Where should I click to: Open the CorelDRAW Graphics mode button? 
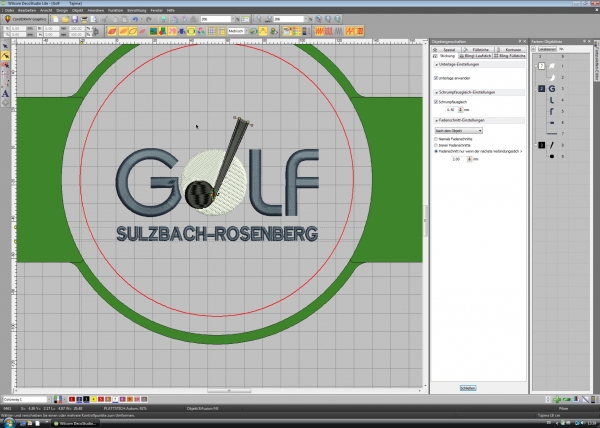(25, 19)
